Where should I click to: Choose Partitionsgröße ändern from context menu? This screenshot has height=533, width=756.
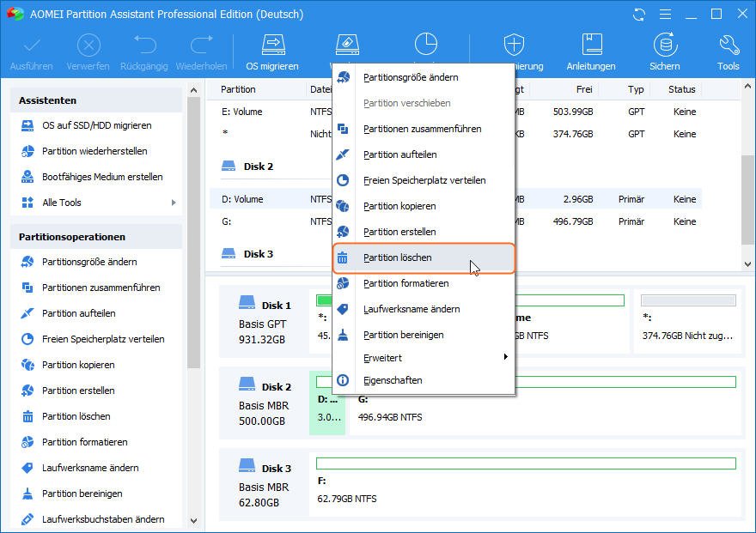coord(424,77)
